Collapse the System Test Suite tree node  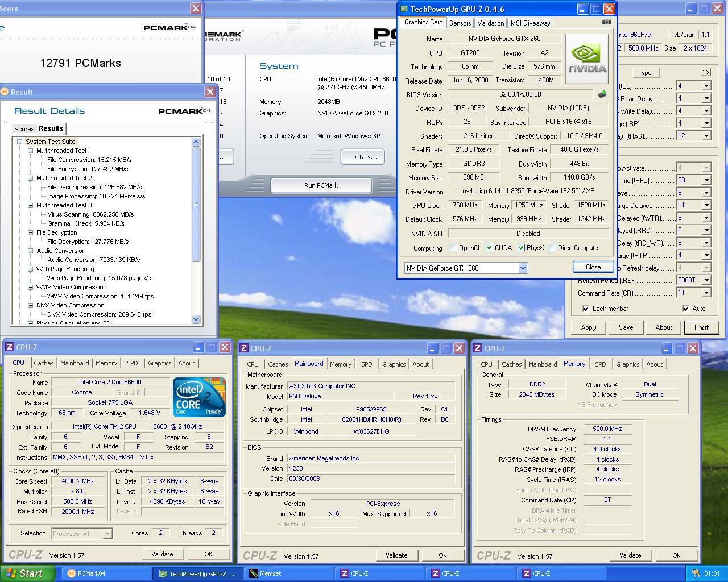click(19, 142)
